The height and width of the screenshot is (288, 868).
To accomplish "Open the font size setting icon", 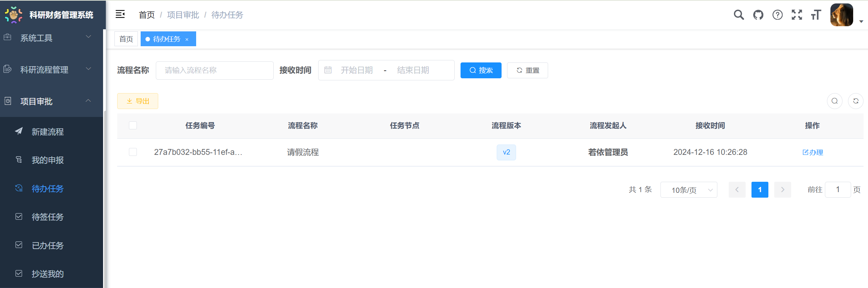I will coord(816,15).
